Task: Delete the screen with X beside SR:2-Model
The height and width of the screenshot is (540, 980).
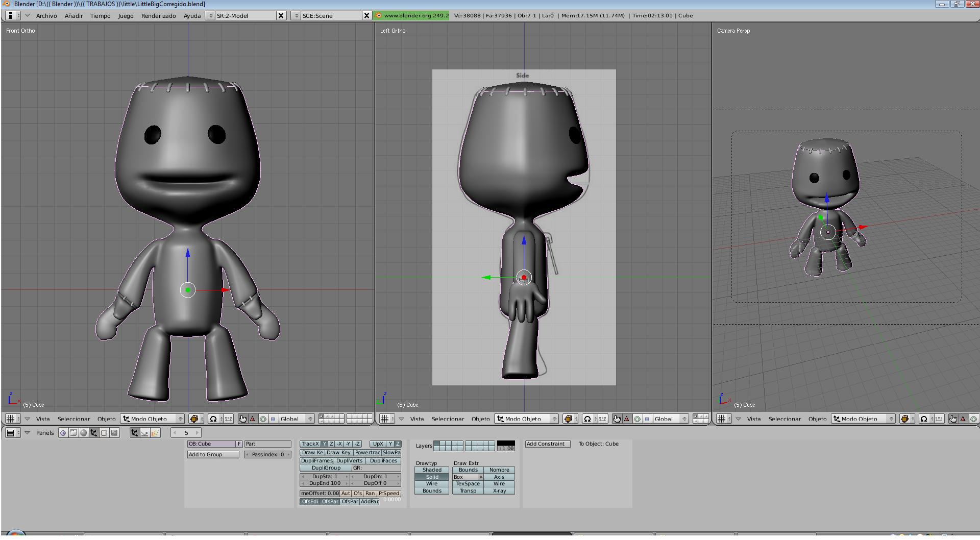Action: pyautogui.click(x=281, y=16)
